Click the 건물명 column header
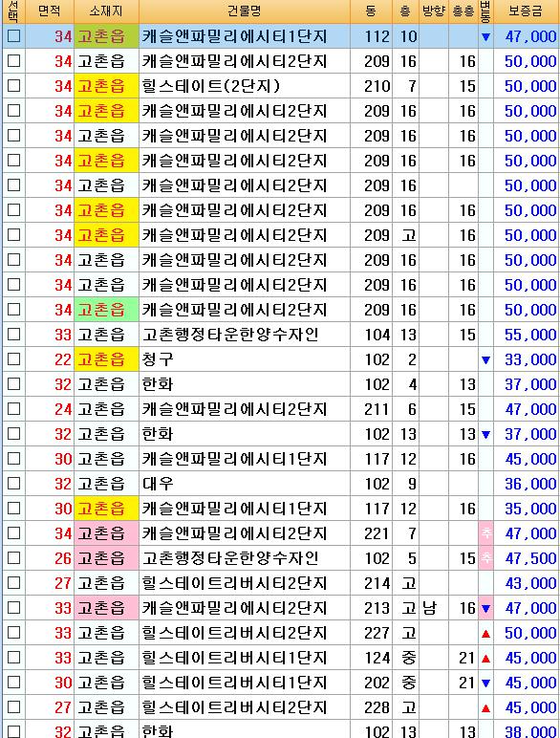The image size is (560, 738). pyautogui.click(x=245, y=11)
